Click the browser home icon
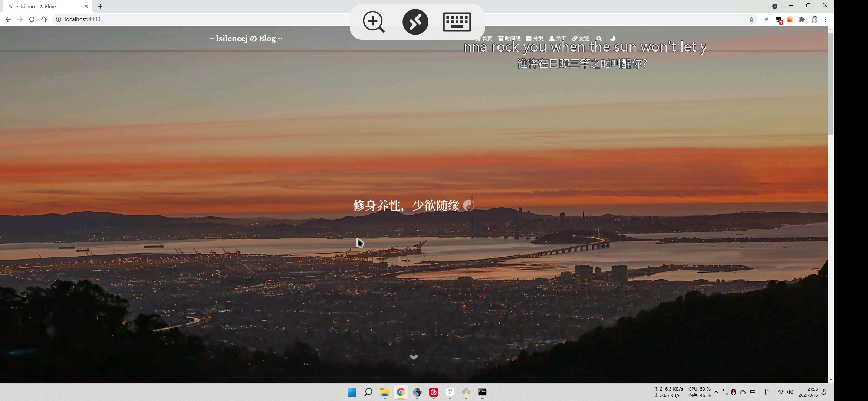 click(x=44, y=19)
